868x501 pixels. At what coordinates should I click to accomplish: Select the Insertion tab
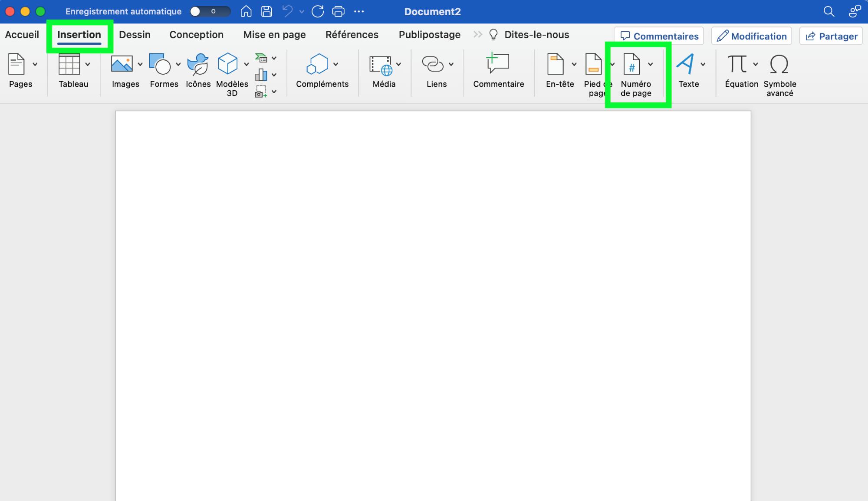tap(79, 35)
